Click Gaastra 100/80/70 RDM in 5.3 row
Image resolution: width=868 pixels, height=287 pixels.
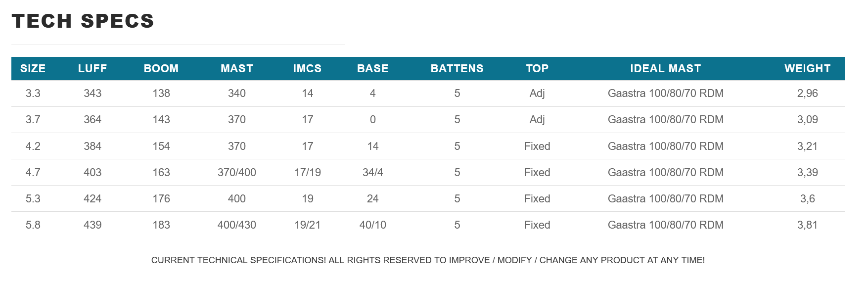tap(666, 198)
